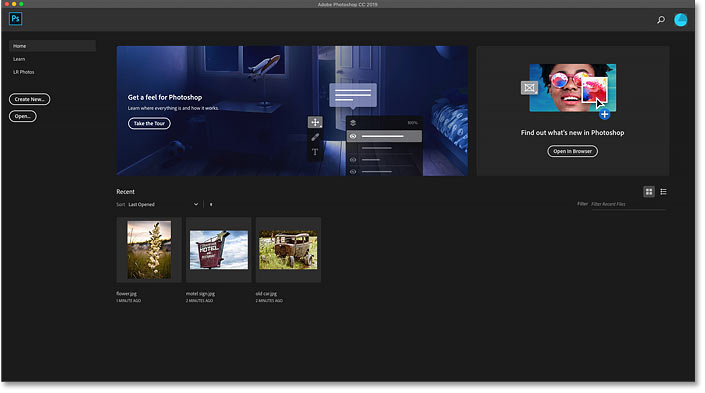Image resolution: width=705 pixels, height=393 pixels.
Task: Click the motel sign.jpg file name
Action: pyautogui.click(x=200, y=294)
